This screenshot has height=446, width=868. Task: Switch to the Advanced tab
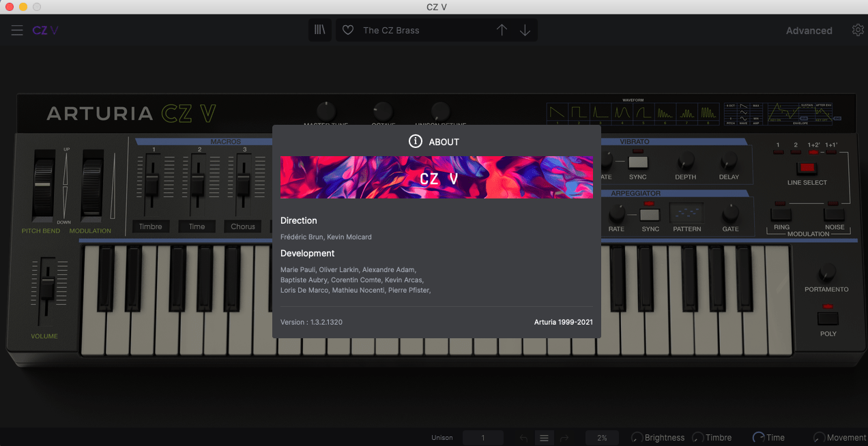click(809, 30)
